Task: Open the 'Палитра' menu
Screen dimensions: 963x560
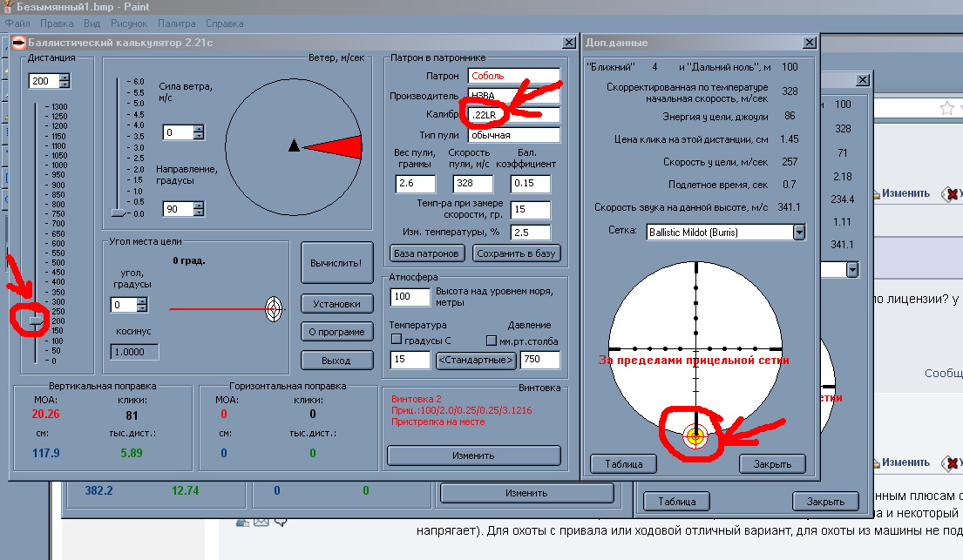Action: [177, 23]
